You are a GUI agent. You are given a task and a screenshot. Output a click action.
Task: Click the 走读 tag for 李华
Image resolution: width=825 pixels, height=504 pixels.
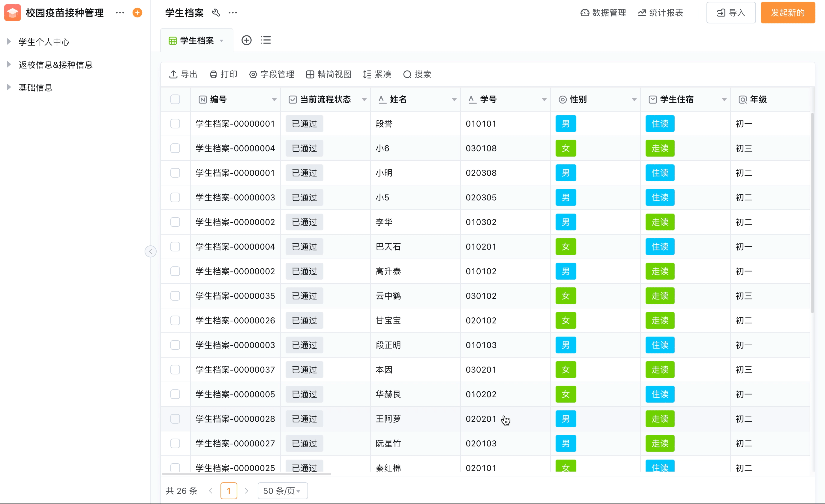pos(660,222)
